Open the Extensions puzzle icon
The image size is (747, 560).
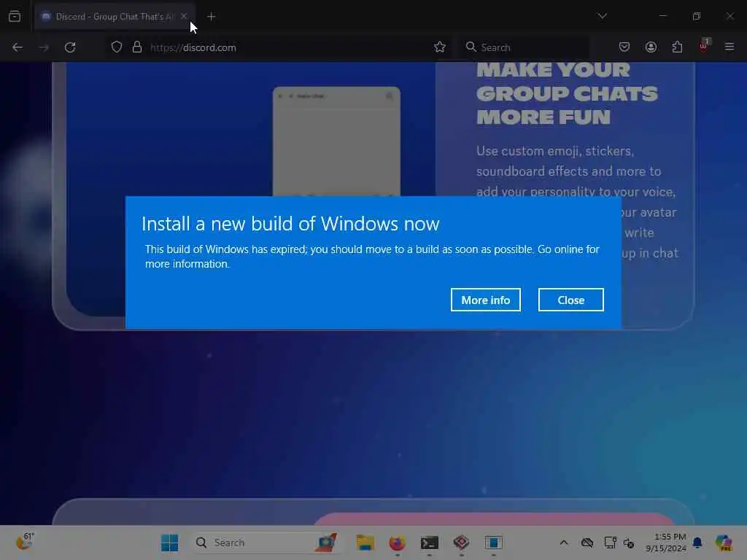pyautogui.click(x=677, y=47)
